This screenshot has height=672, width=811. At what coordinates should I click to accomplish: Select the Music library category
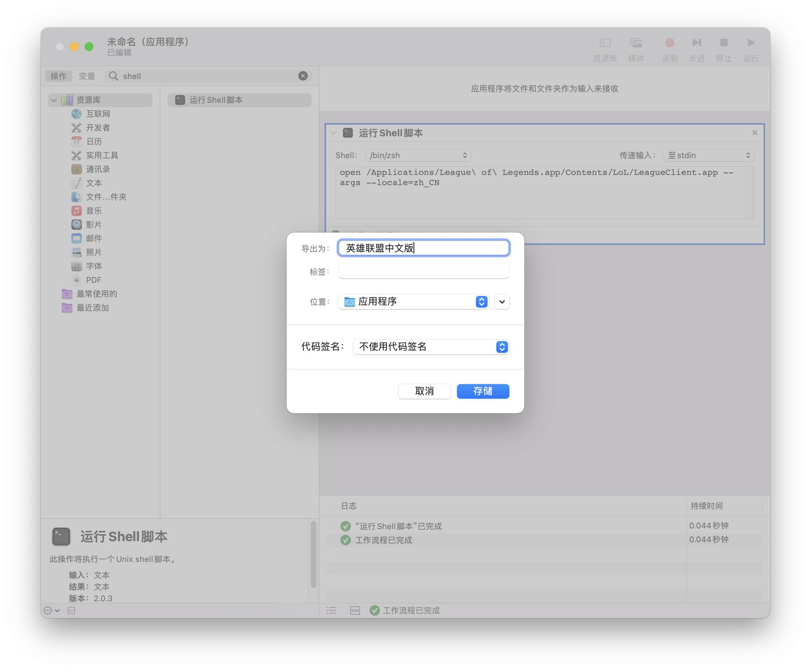[94, 211]
